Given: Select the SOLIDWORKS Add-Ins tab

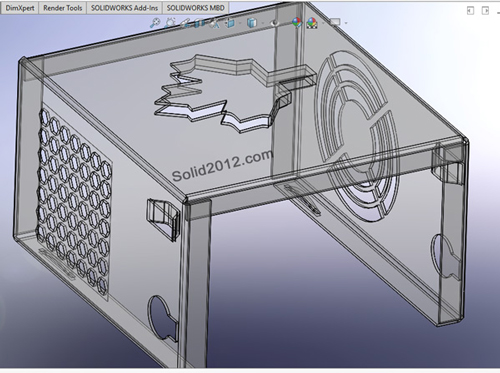Looking at the screenshot, I should [124, 8].
